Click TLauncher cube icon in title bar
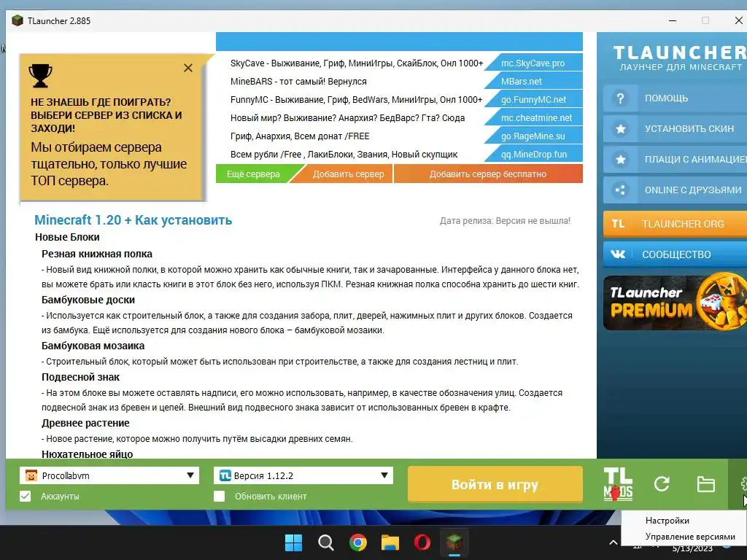 tap(18, 20)
